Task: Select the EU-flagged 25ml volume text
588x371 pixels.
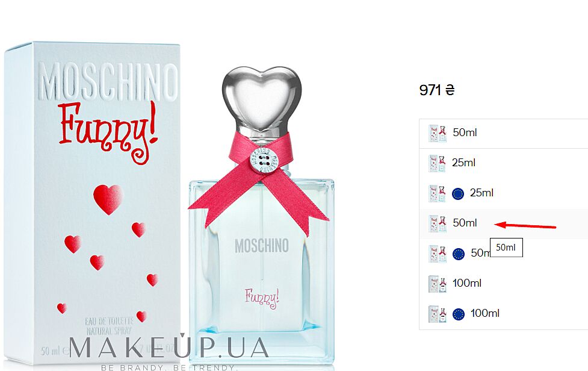Action: [481, 193]
